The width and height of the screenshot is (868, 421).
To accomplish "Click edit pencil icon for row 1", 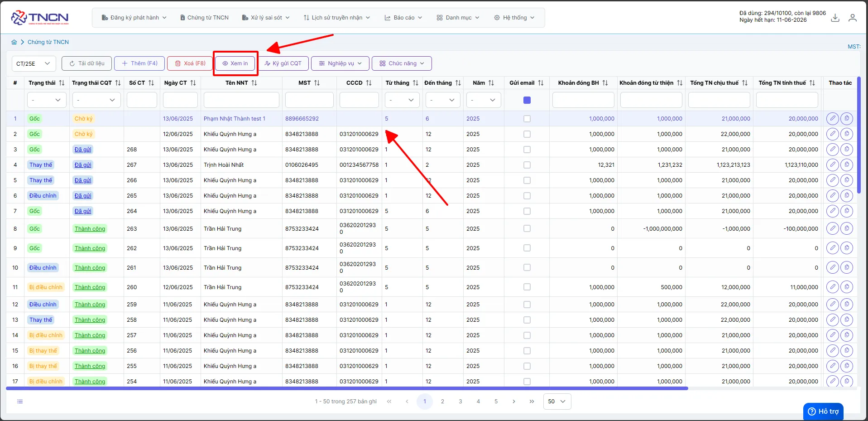I will pyautogui.click(x=833, y=119).
